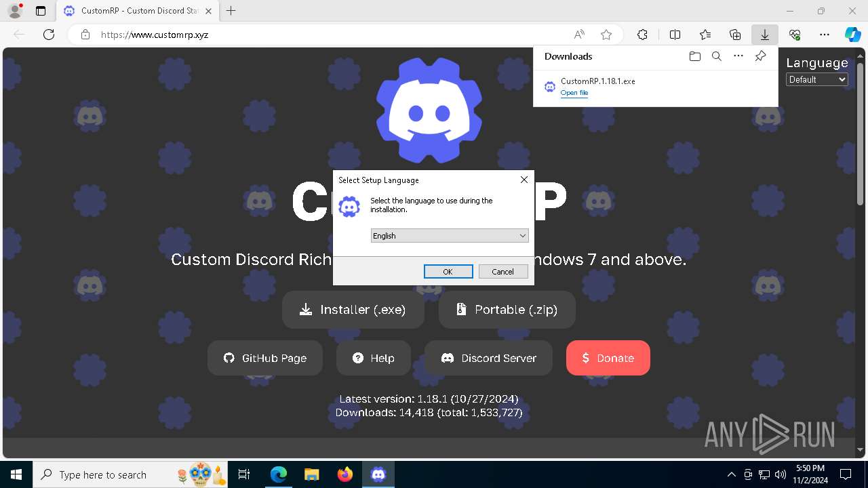
Task: Click Open file link for CustomRP.1.18.1.exe
Action: [x=574, y=93]
